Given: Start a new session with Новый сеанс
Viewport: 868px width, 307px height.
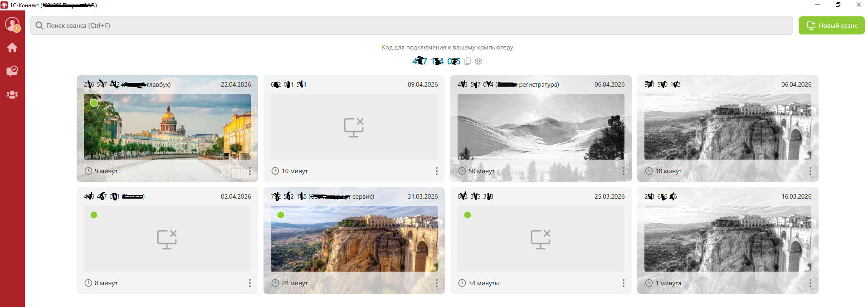Looking at the screenshot, I should (x=831, y=25).
